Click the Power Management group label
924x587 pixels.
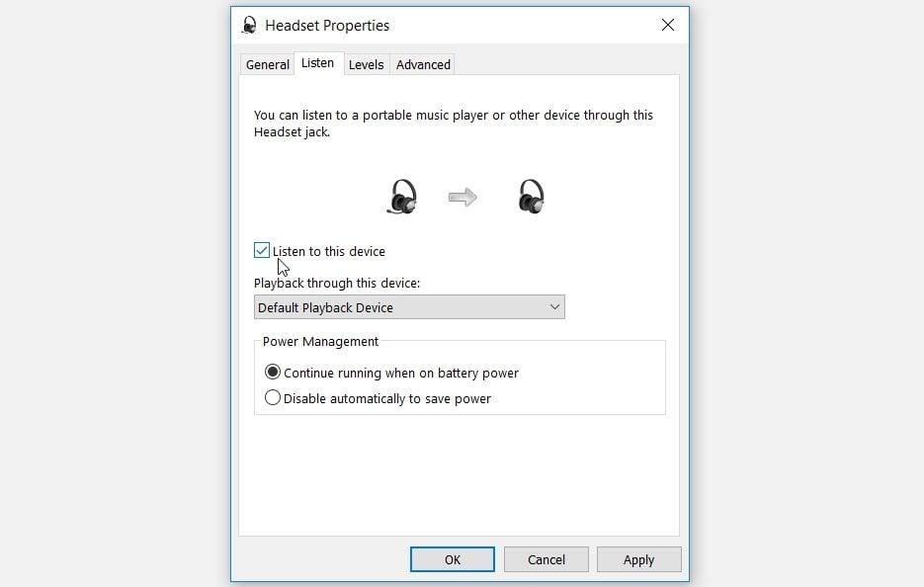coord(320,341)
